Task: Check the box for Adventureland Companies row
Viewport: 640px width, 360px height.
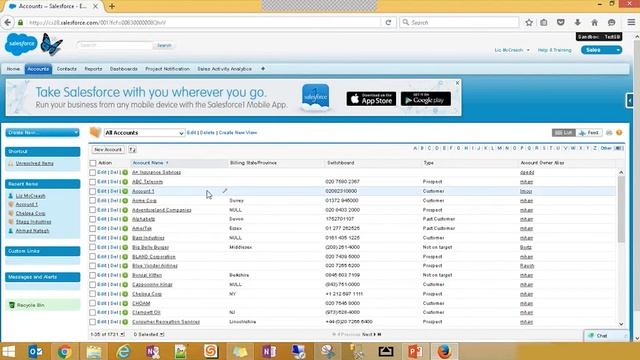Action: (93, 210)
